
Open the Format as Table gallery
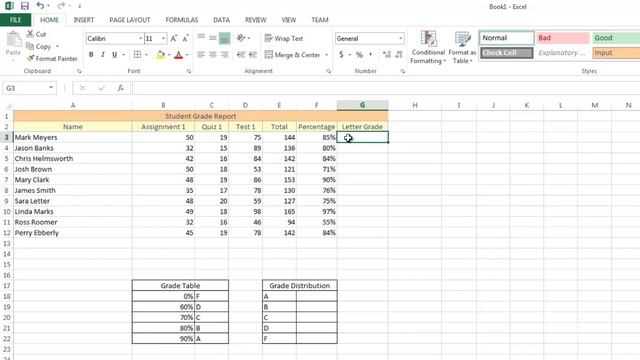tap(462, 47)
